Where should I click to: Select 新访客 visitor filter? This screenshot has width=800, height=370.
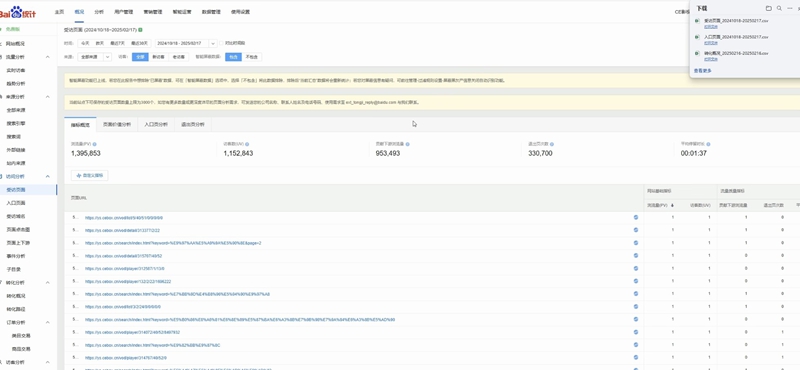(x=158, y=57)
